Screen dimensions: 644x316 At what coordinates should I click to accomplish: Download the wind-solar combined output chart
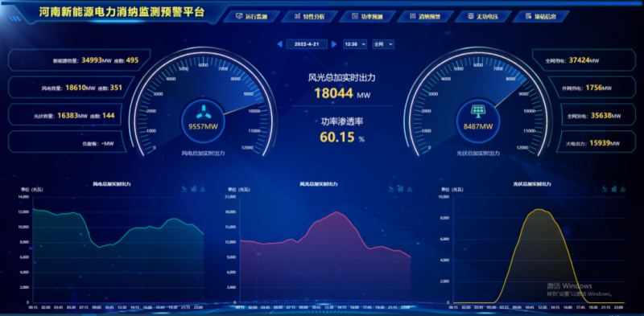[x=410, y=189]
